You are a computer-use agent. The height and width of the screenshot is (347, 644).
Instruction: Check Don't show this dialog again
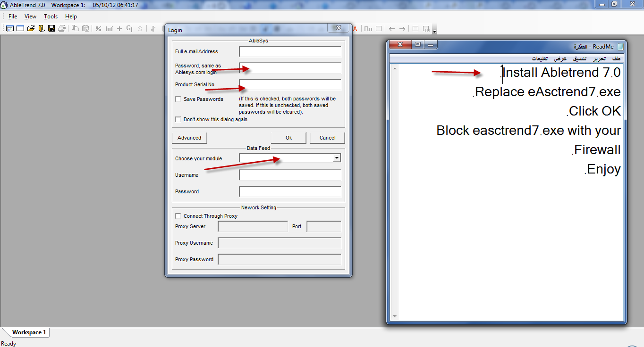(x=178, y=119)
